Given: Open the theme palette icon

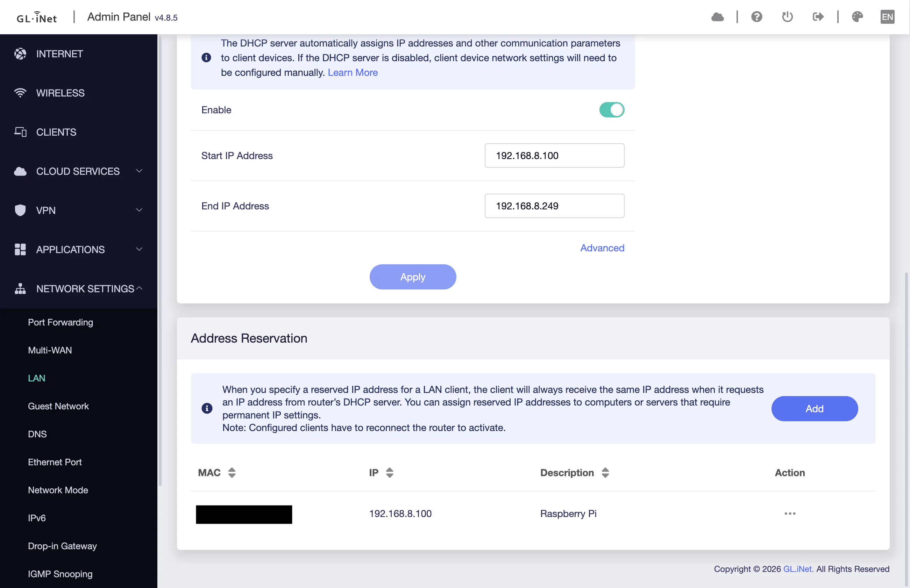Looking at the screenshot, I should click(857, 17).
